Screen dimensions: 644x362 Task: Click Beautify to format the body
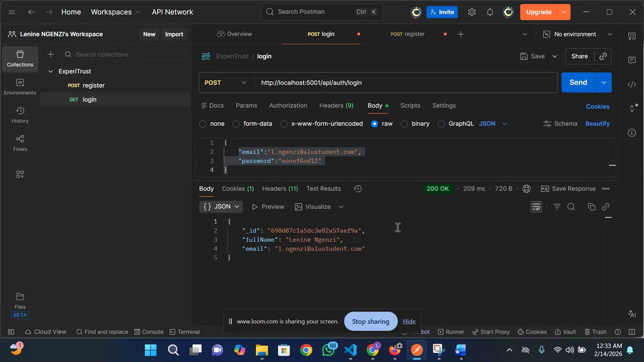pos(597,124)
